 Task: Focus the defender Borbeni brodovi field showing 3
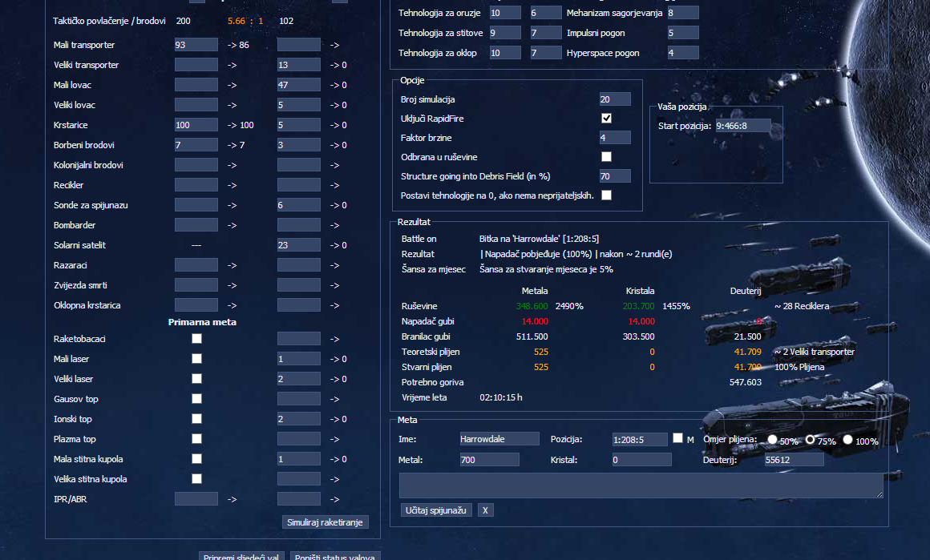(x=299, y=144)
